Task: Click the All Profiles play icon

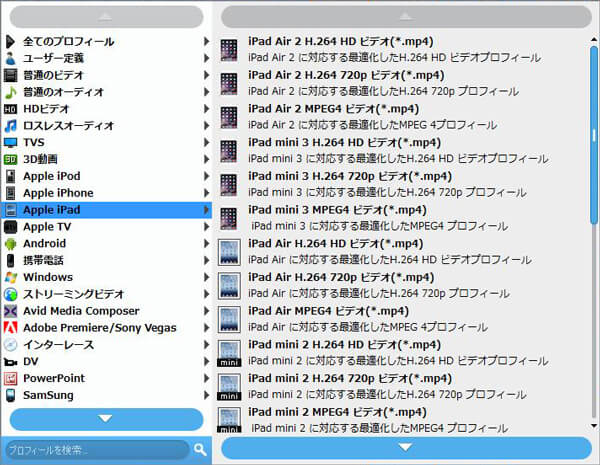Action: (x=10, y=41)
